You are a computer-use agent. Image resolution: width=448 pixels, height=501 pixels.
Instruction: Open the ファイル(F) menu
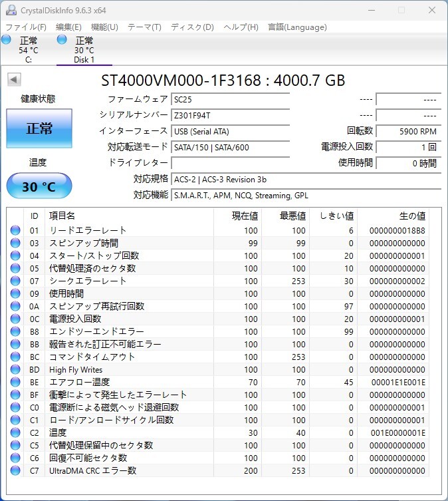coord(26,27)
